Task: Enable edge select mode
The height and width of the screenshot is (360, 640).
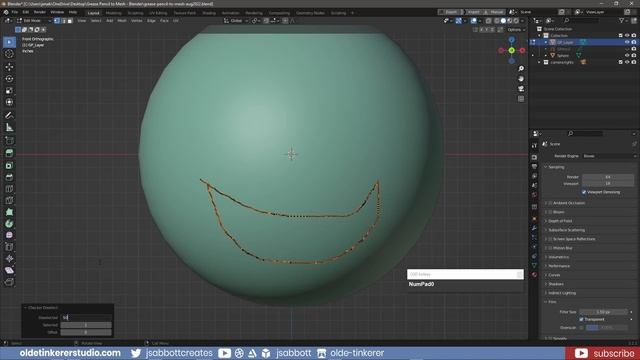Action: 64,20
